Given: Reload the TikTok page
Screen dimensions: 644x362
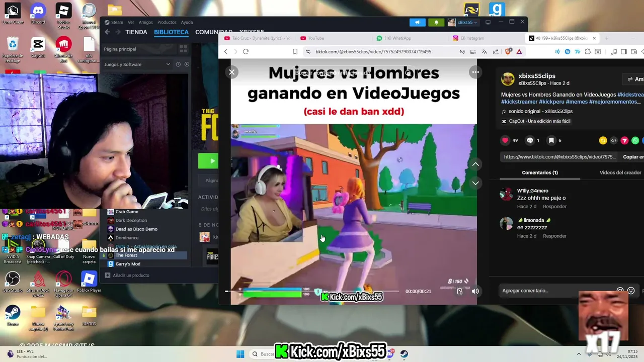Looking at the screenshot, I should click(246, 51).
